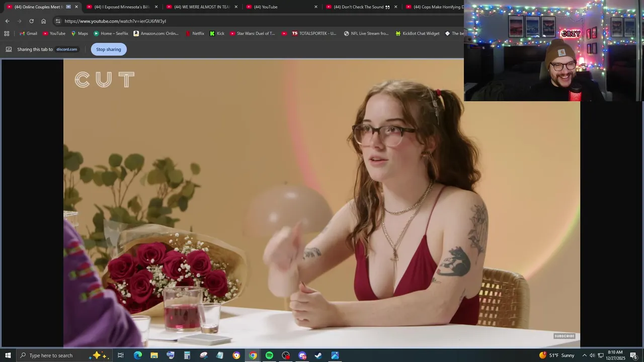Switch to Google Chrome in taskbar
644x362 pixels.
253,355
